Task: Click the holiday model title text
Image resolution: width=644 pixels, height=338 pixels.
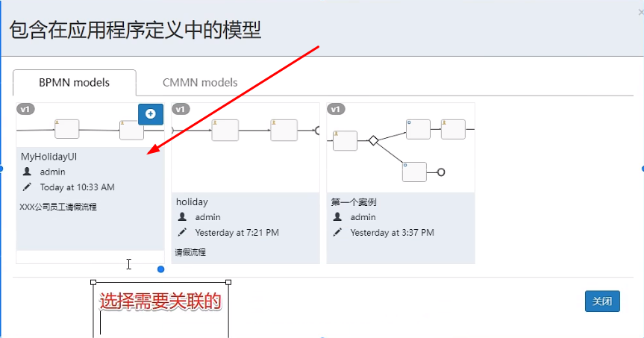Action: 192,201
